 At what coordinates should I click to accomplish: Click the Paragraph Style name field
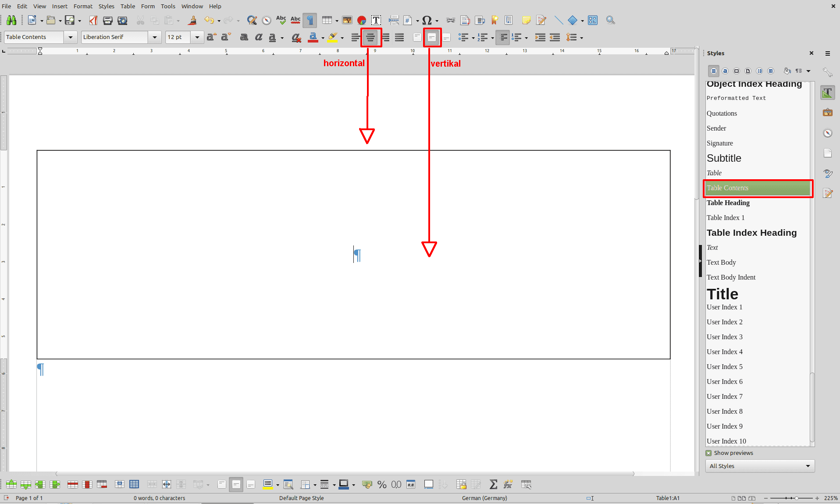[x=34, y=37]
